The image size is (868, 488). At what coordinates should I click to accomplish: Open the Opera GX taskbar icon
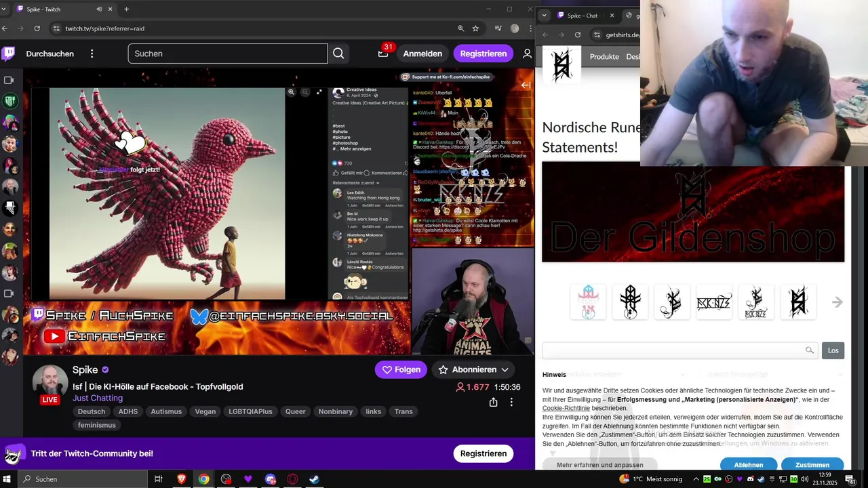point(293,479)
